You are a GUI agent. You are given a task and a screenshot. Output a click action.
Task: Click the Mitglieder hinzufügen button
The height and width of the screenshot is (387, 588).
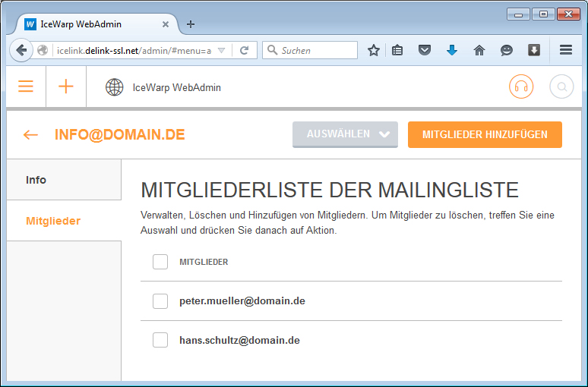[x=485, y=134]
